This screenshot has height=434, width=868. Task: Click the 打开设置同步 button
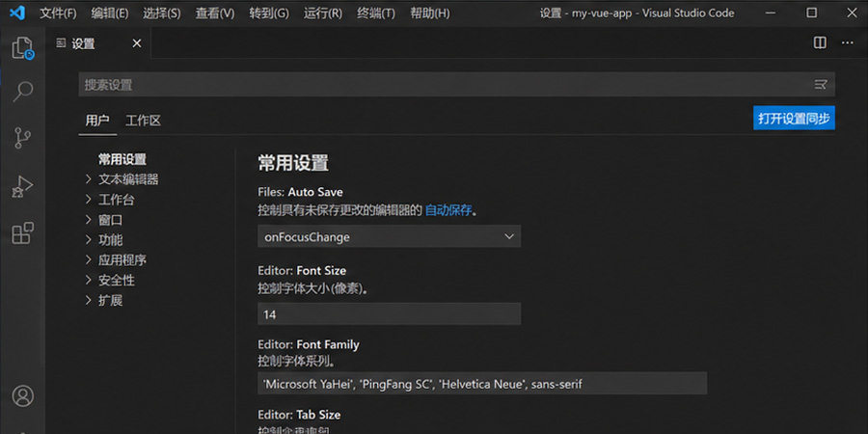794,119
